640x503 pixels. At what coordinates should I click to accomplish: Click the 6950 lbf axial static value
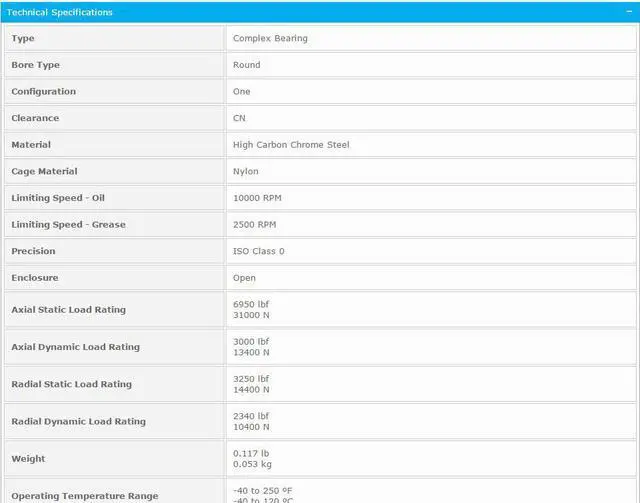tap(251, 304)
